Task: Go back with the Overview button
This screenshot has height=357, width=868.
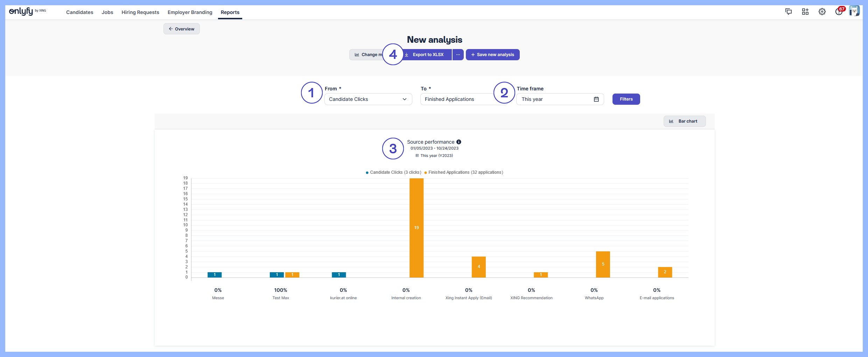Action: (181, 29)
